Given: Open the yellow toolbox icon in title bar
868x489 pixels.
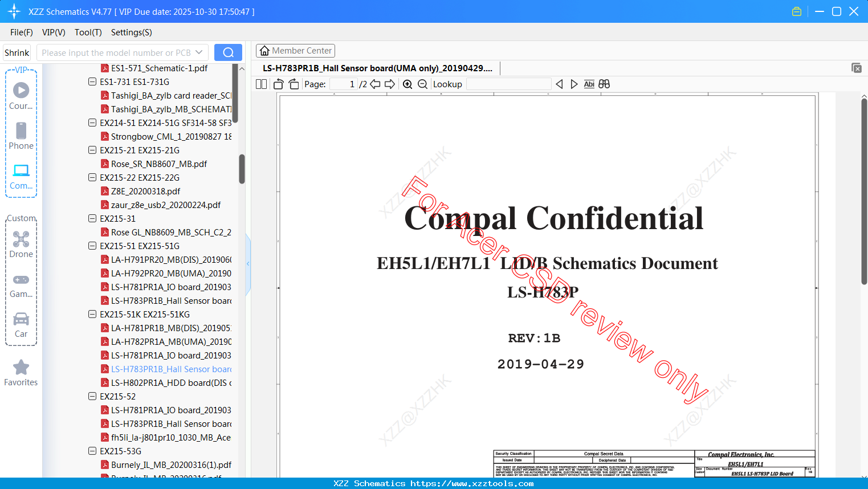Looking at the screenshot, I should (797, 11).
